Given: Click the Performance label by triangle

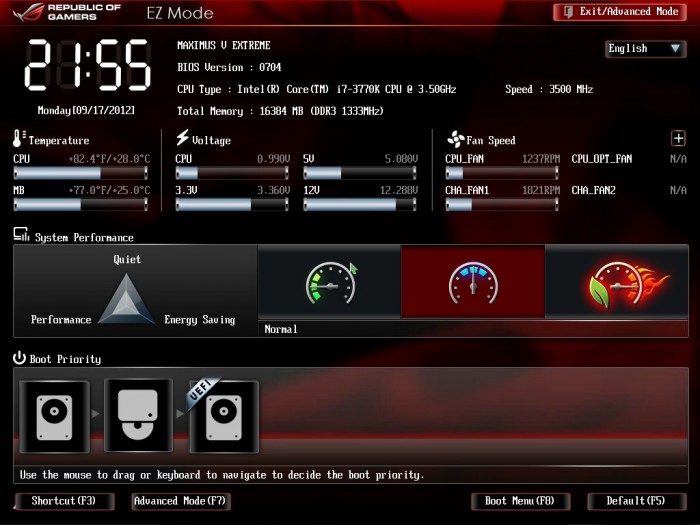Looking at the screenshot, I should point(61,320).
